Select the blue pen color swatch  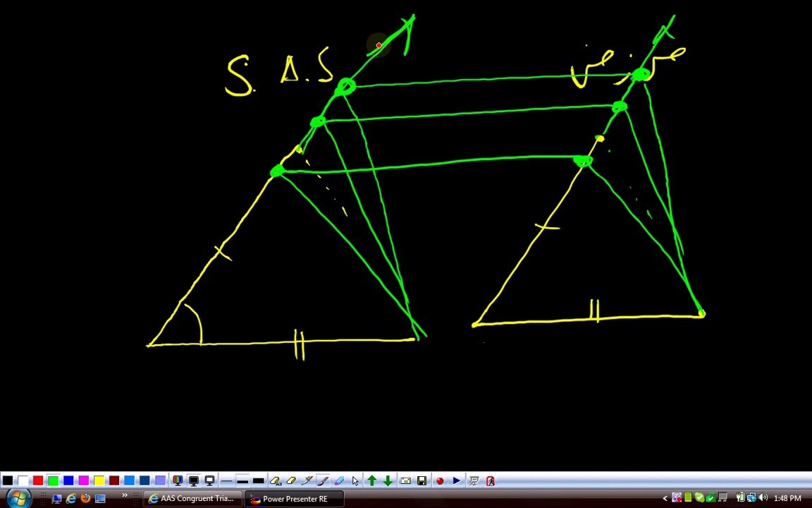[x=68, y=480]
